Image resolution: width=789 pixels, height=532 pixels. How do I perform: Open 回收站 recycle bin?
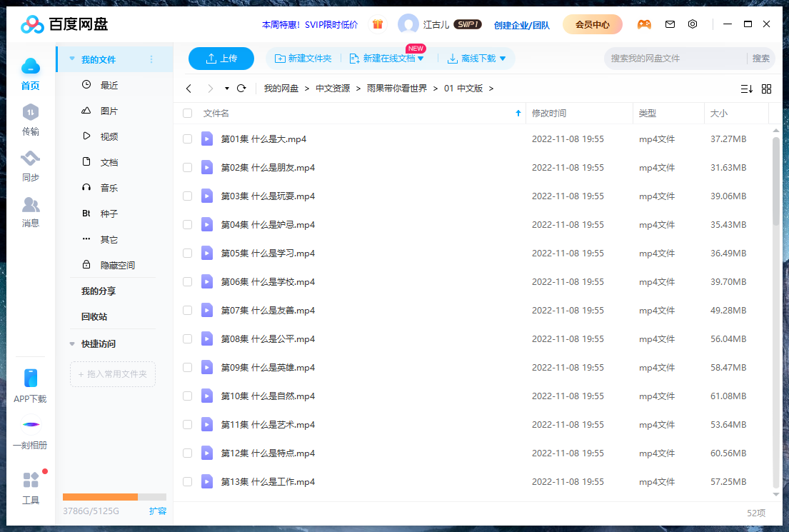click(94, 316)
